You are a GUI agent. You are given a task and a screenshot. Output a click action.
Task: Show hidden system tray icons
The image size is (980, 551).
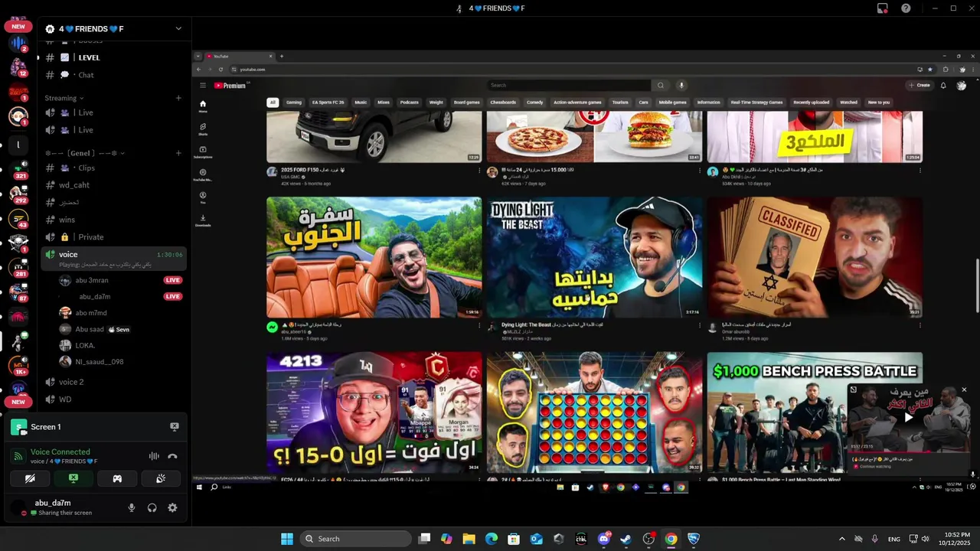click(x=842, y=539)
